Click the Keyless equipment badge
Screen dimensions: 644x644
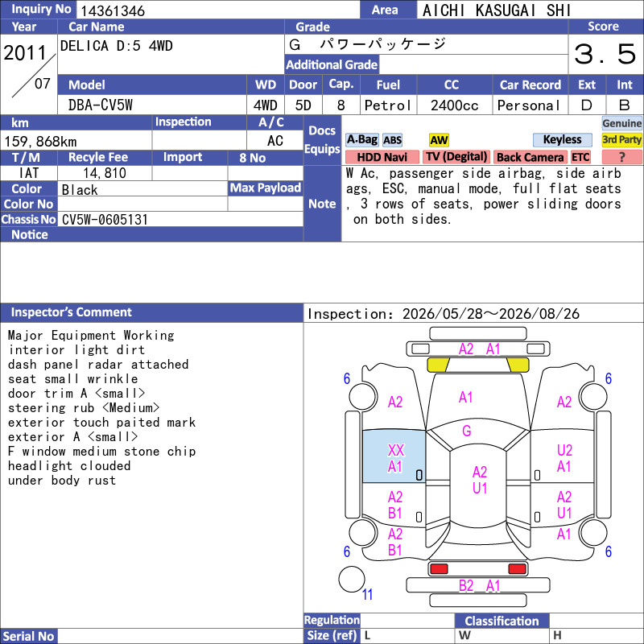(x=562, y=139)
